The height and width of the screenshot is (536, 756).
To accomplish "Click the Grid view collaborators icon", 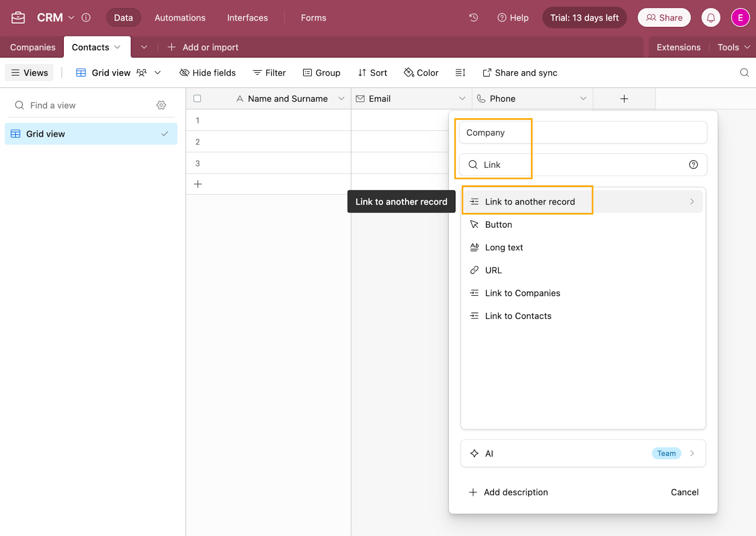I will [x=141, y=73].
